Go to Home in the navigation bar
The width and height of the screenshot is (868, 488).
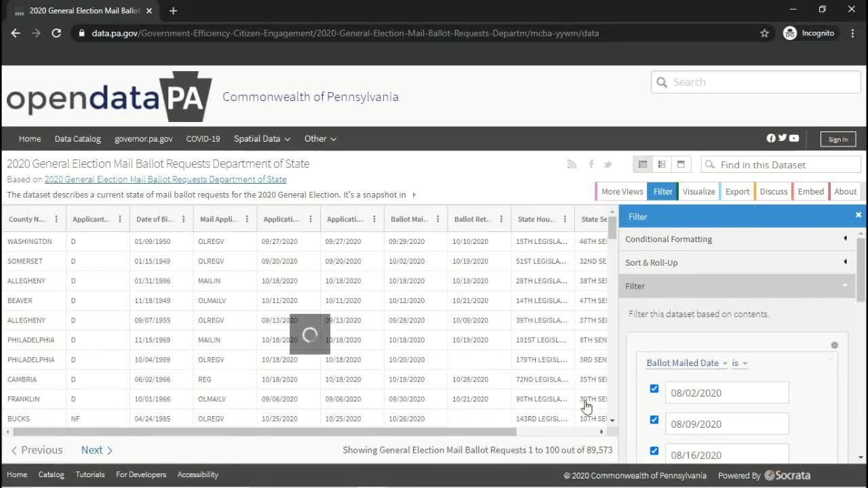pos(30,138)
